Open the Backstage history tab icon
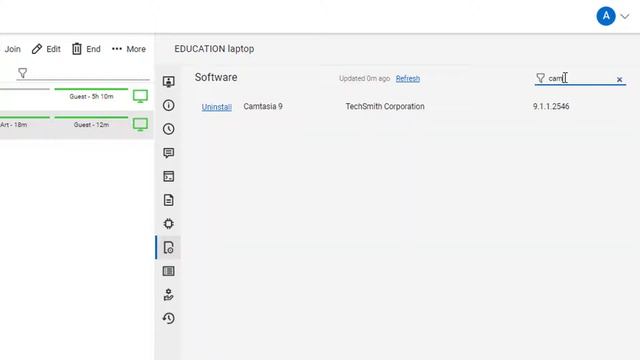Image resolution: width=640 pixels, height=360 pixels. pyautogui.click(x=169, y=318)
